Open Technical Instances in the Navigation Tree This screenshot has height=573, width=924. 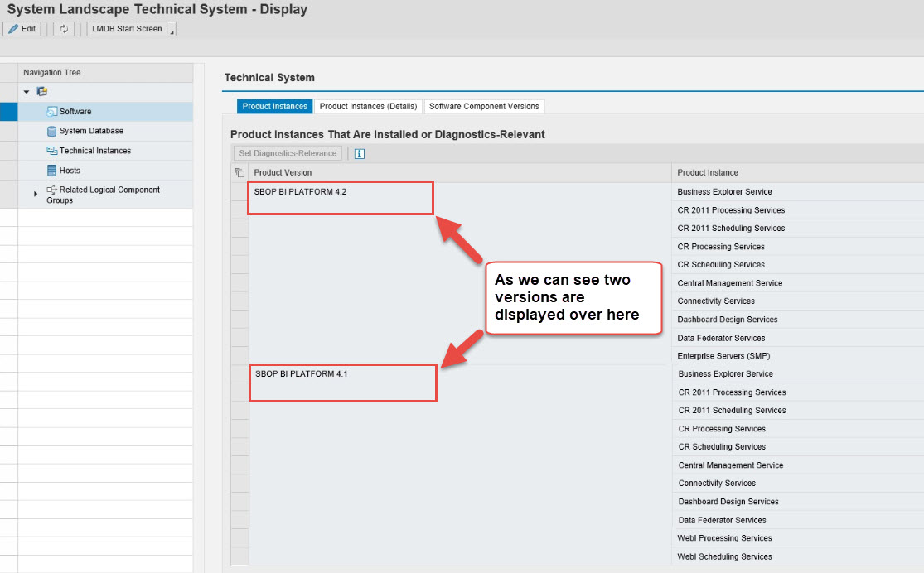(x=94, y=151)
